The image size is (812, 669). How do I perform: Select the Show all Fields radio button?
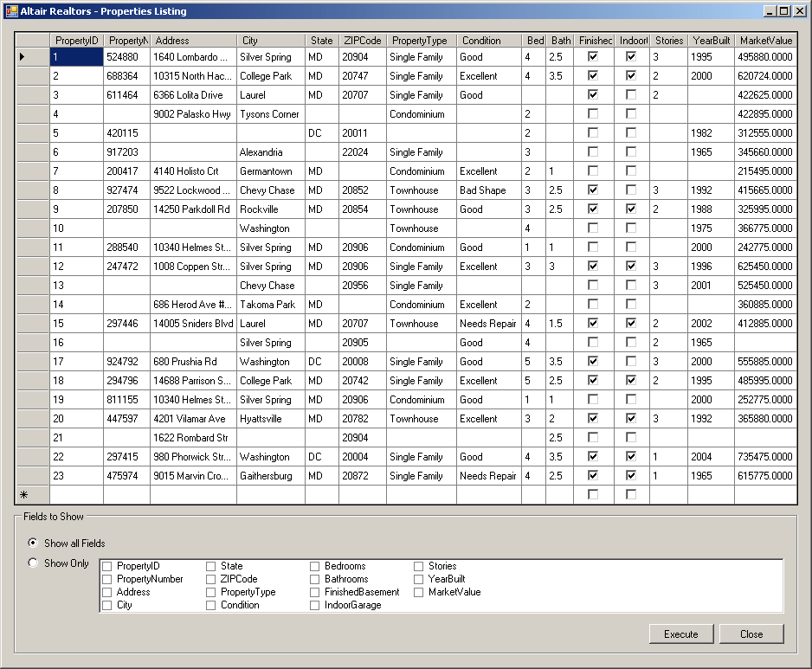(x=33, y=543)
